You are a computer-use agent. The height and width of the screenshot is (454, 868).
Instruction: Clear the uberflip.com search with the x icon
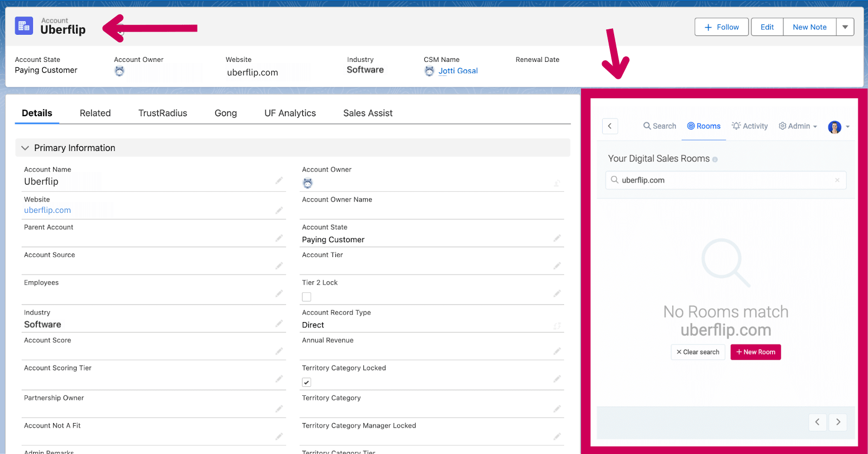click(x=837, y=180)
